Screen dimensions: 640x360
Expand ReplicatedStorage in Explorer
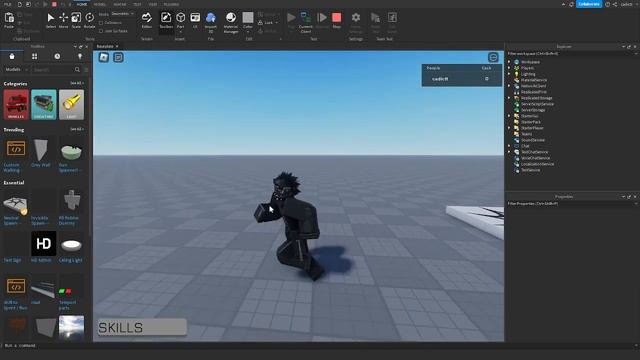click(x=509, y=98)
